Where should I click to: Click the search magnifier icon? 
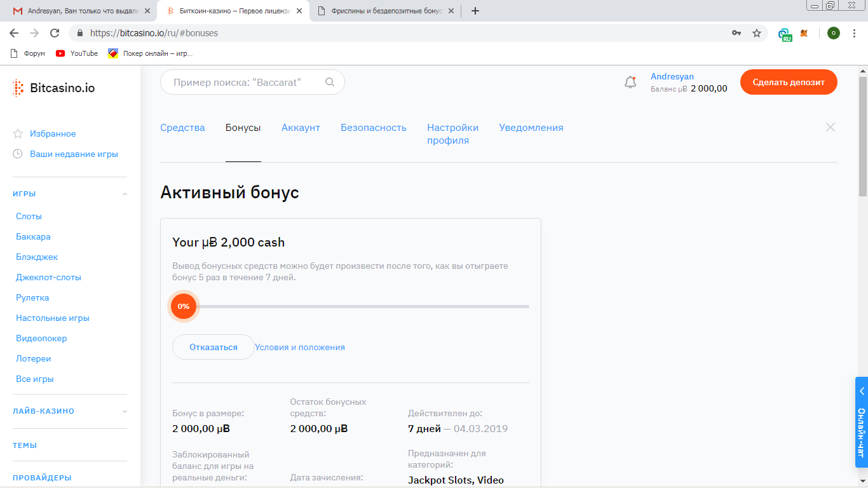point(329,82)
